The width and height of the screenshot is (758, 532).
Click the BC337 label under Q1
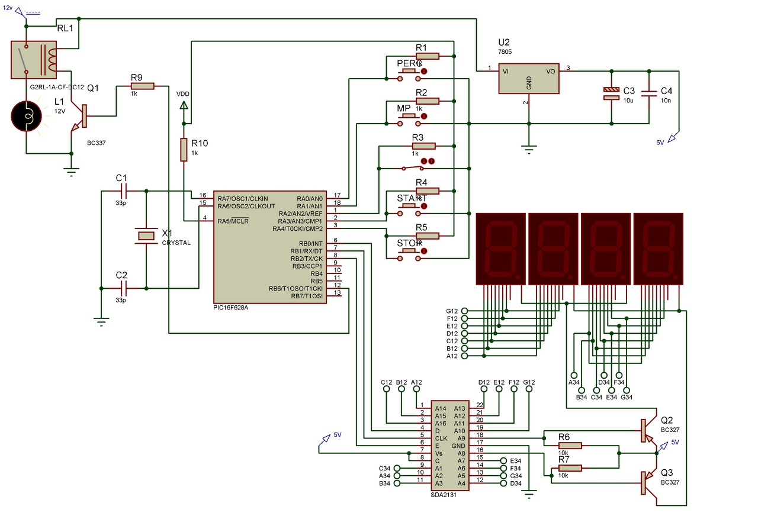tap(95, 143)
